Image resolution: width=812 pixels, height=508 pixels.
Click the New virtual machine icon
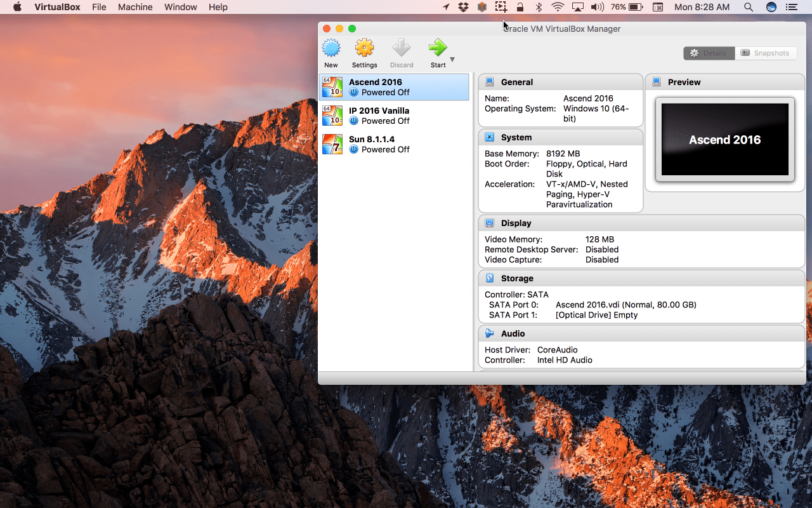click(331, 48)
